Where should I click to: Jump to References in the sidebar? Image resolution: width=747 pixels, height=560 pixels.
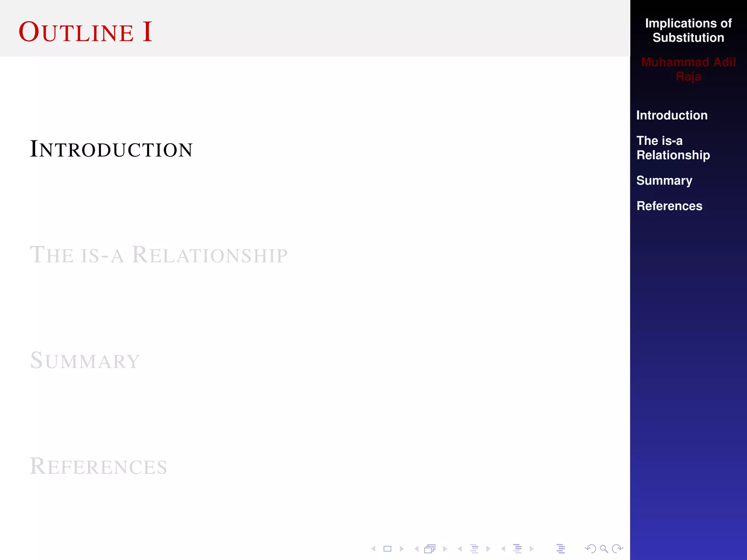pos(669,206)
